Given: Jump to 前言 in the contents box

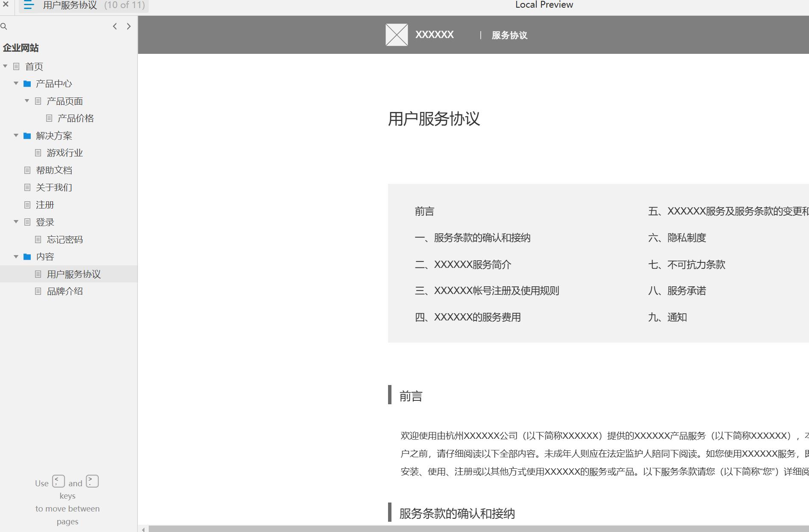Looking at the screenshot, I should point(424,212).
